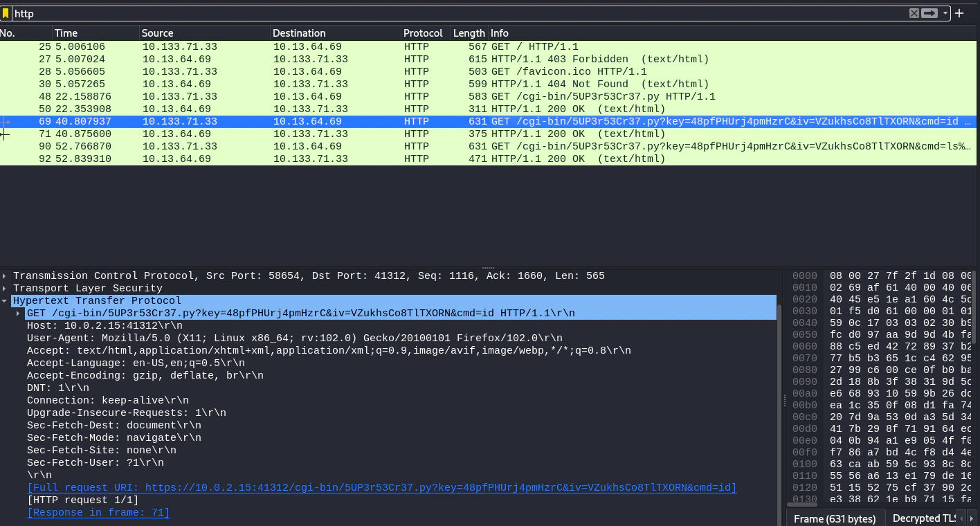The width and height of the screenshot is (980, 526).
Task: Select the [HTTP request 1/1] line
Action: (83, 500)
